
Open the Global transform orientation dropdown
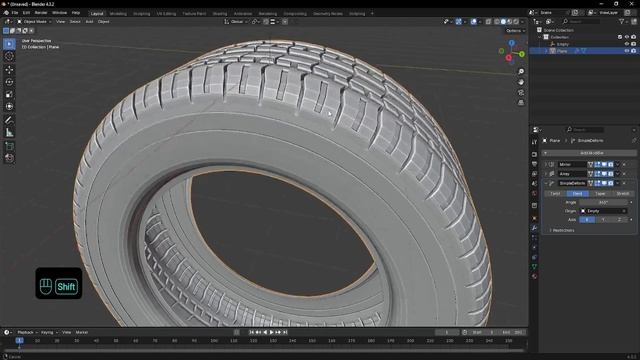pyautogui.click(x=236, y=22)
